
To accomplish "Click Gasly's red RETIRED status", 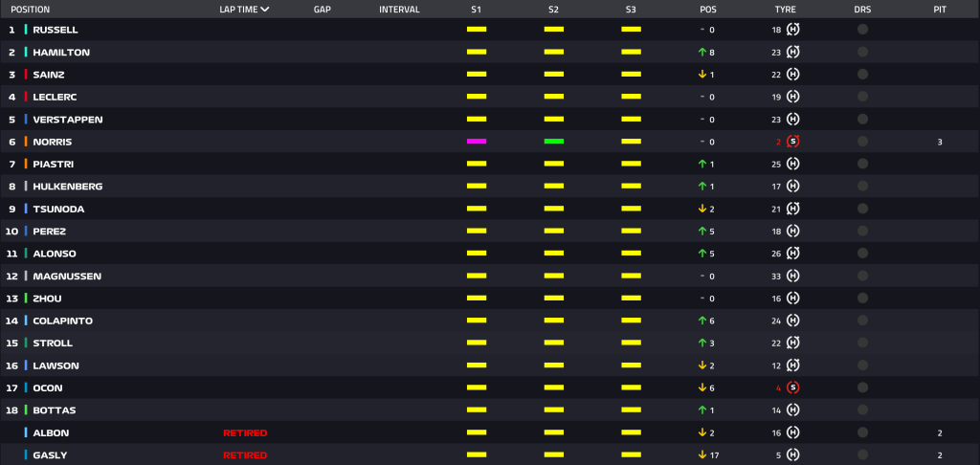I will click(245, 455).
